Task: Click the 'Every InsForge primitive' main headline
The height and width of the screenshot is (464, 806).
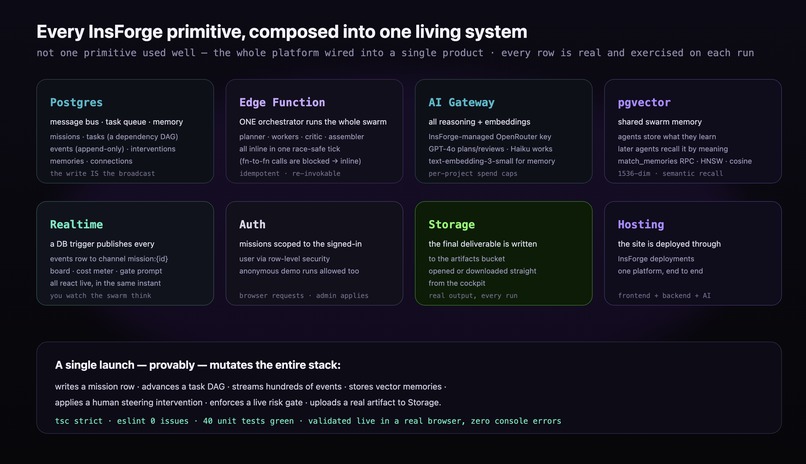Action: (282, 32)
